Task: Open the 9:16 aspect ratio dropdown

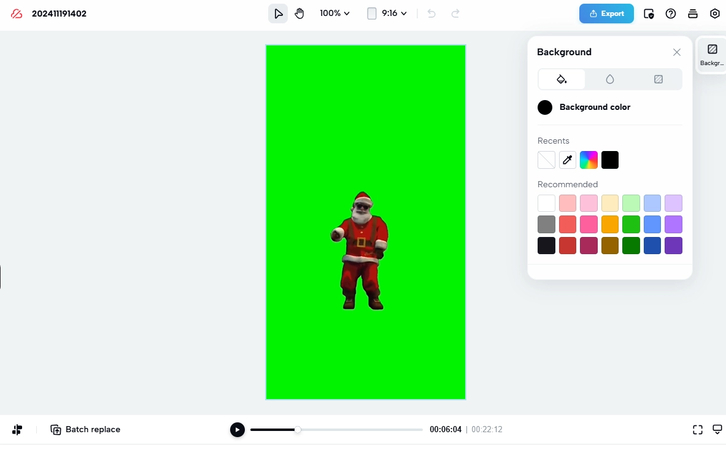Action: 387,14
